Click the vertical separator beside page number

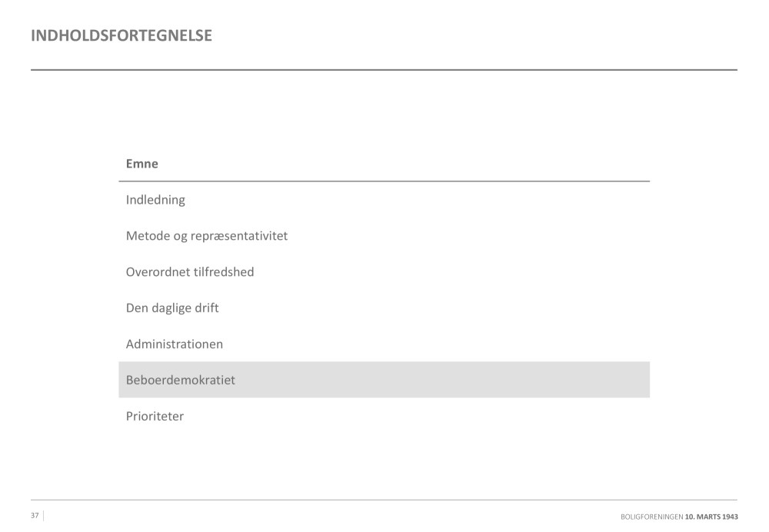coord(43,515)
